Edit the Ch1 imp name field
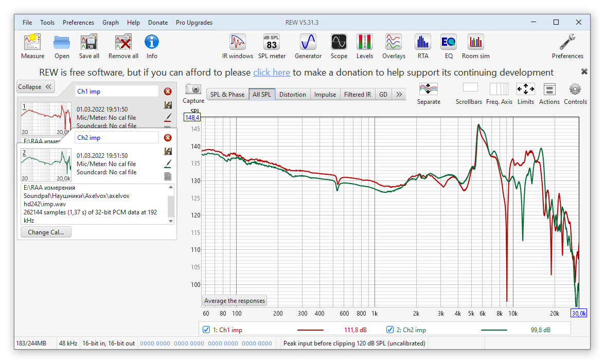This screenshot has height=364, width=605. pyautogui.click(x=116, y=92)
